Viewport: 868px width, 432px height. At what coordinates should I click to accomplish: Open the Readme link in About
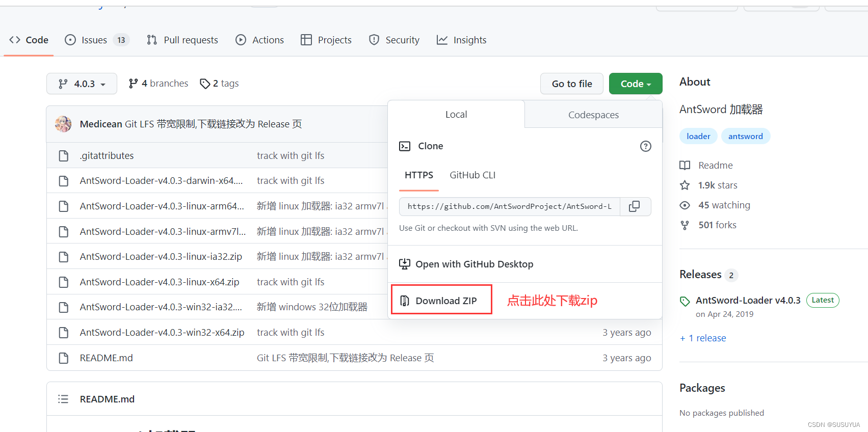[706, 165]
